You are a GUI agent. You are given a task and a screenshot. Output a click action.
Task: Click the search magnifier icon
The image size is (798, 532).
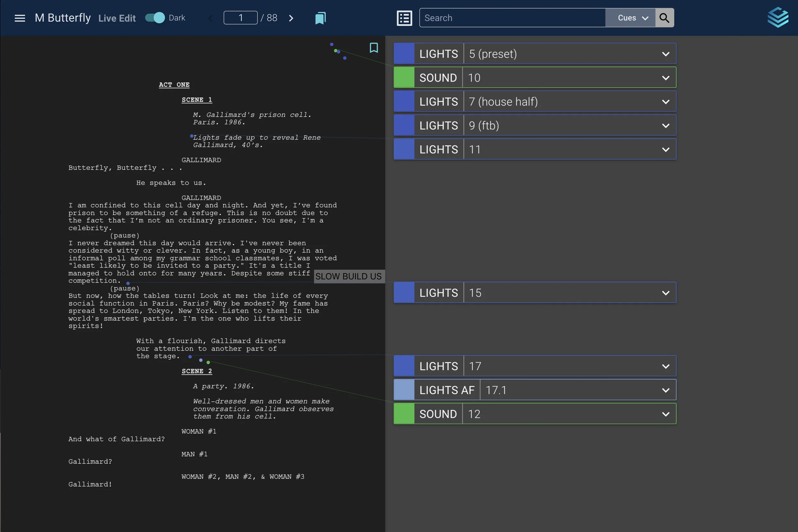664,18
